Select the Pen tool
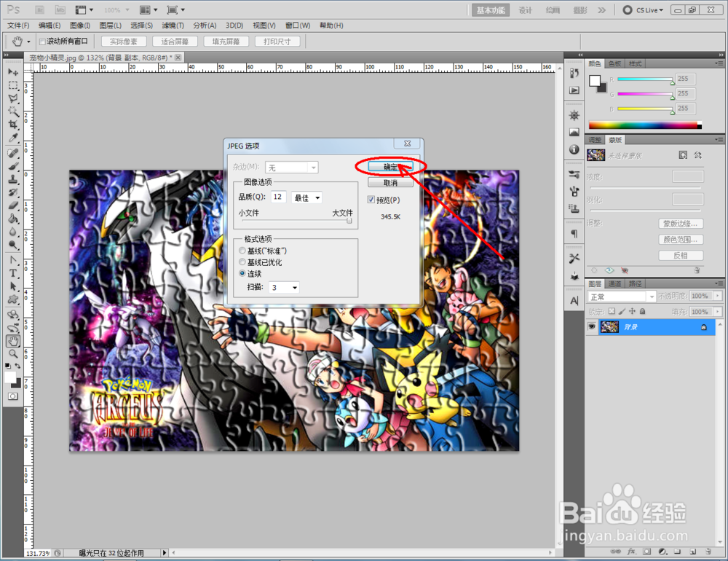Image resolution: width=728 pixels, height=561 pixels. [13, 260]
